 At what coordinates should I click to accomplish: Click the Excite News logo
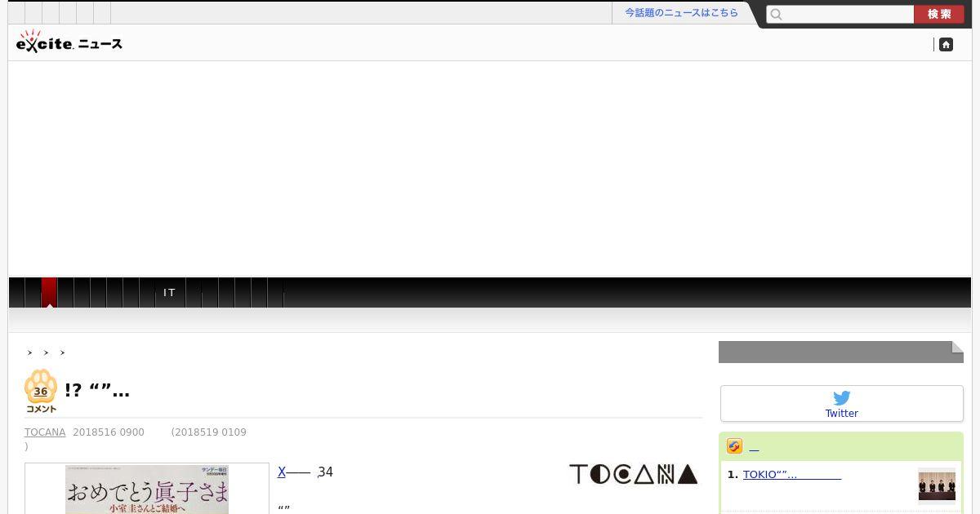69,42
